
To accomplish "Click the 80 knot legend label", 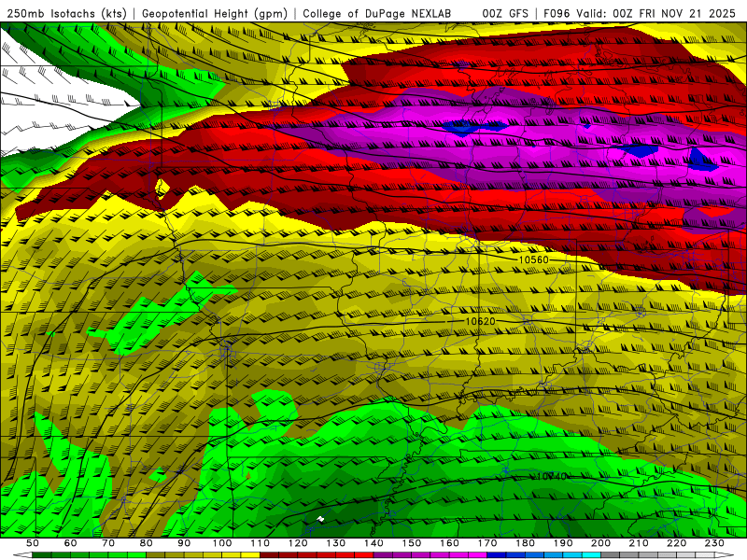I will point(147,543).
